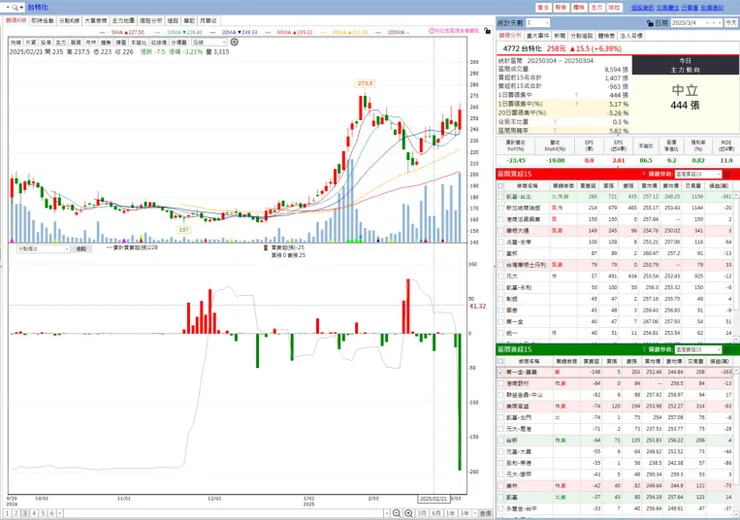Click the pink circle similar-pattern icon
This screenshot has width=740, height=520.
(431, 31)
